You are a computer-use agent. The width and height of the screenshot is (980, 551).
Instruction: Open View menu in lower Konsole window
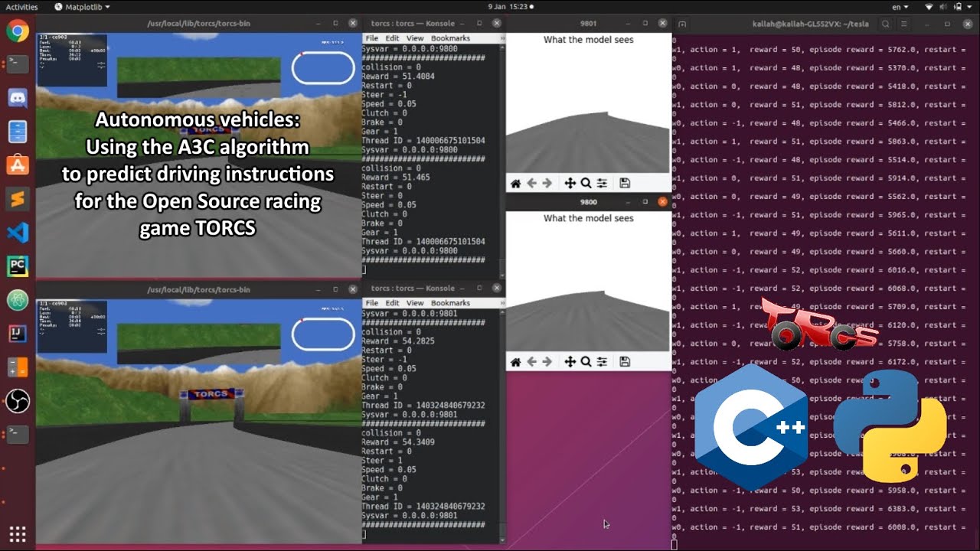pos(415,303)
